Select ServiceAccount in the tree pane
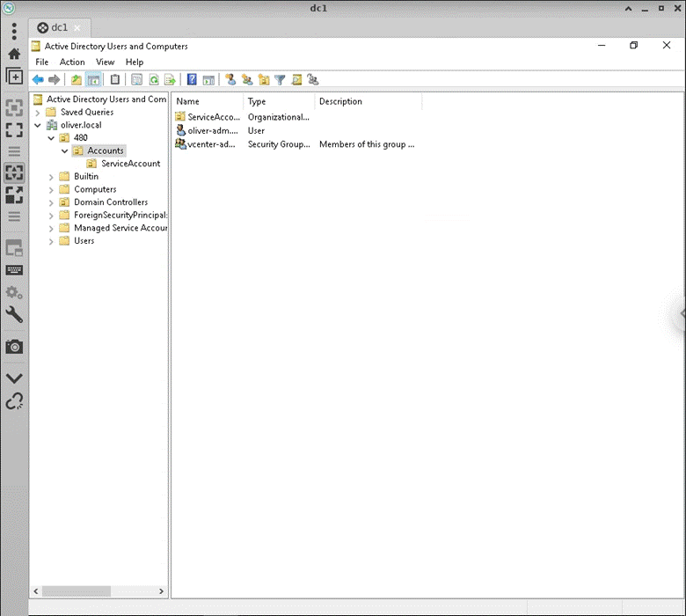Image resolution: width=686 pixels, height=616 pixels. 130,164
